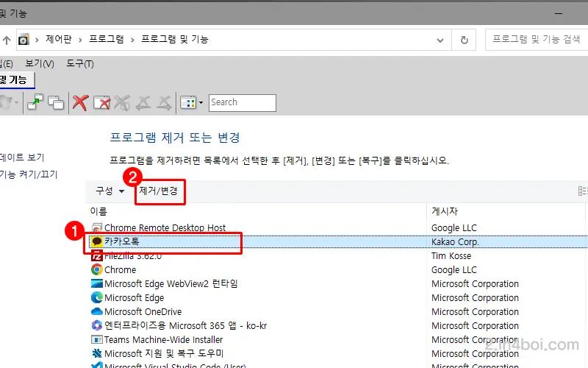The height and width of the screenshot is (368, 588).
Task: Click the refresh button in address bar
Action: [x=465, y=40]
